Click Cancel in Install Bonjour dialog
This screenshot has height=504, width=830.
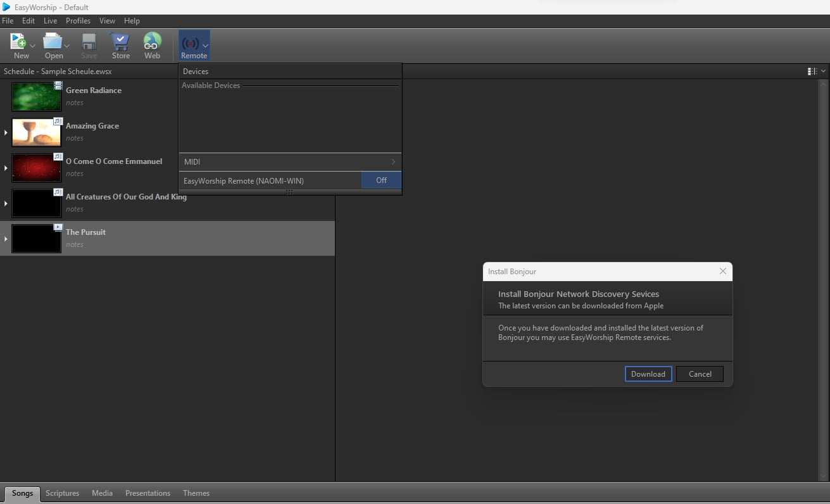[x=700, y=374]
